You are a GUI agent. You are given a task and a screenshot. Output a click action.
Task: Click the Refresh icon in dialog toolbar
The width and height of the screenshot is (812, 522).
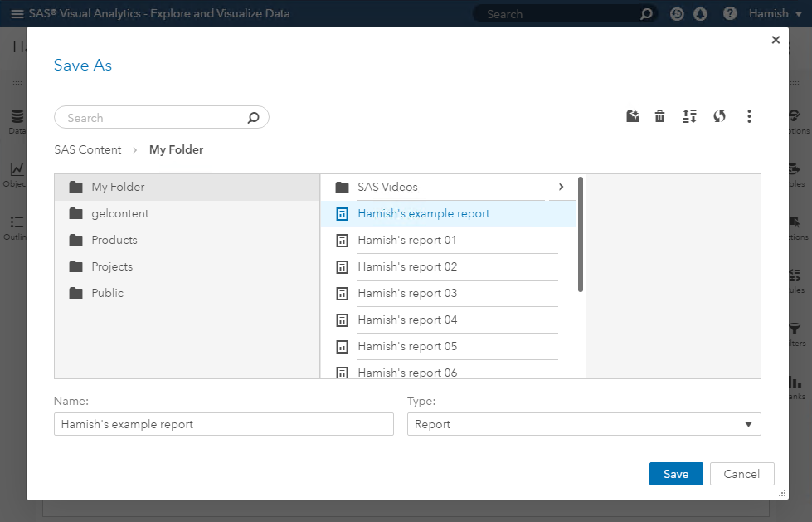coord(719,117)
